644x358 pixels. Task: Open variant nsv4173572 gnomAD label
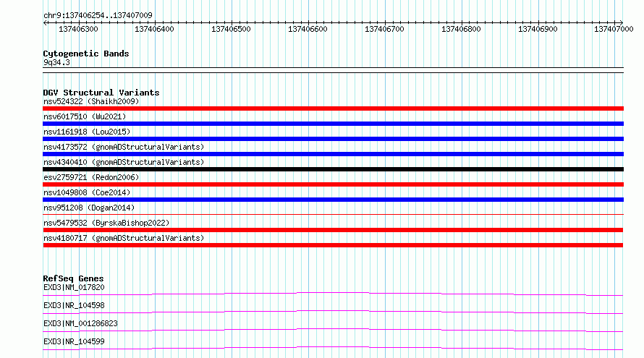124,147
